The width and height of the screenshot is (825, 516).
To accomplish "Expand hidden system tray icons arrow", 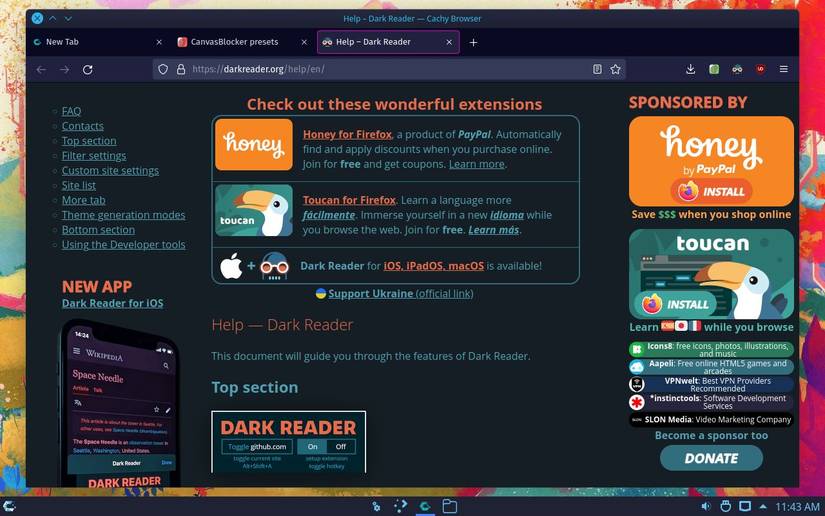I will click(763, 507).
